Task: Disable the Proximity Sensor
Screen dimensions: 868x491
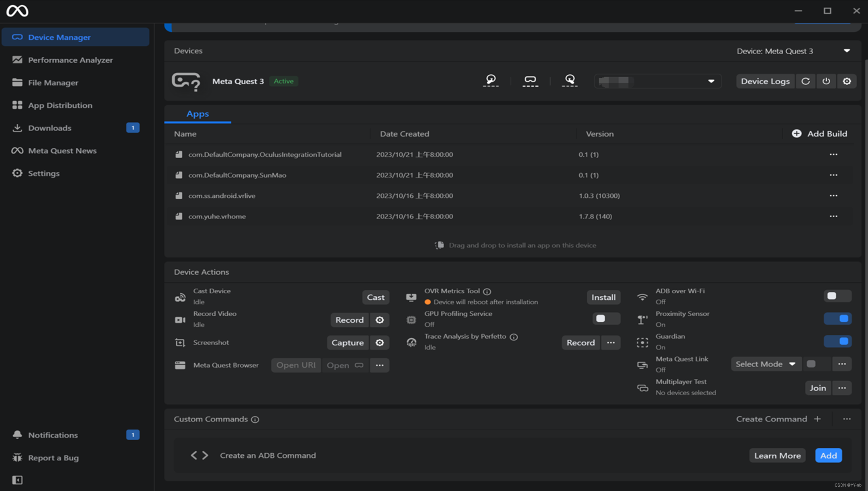Action: (837, 318)
